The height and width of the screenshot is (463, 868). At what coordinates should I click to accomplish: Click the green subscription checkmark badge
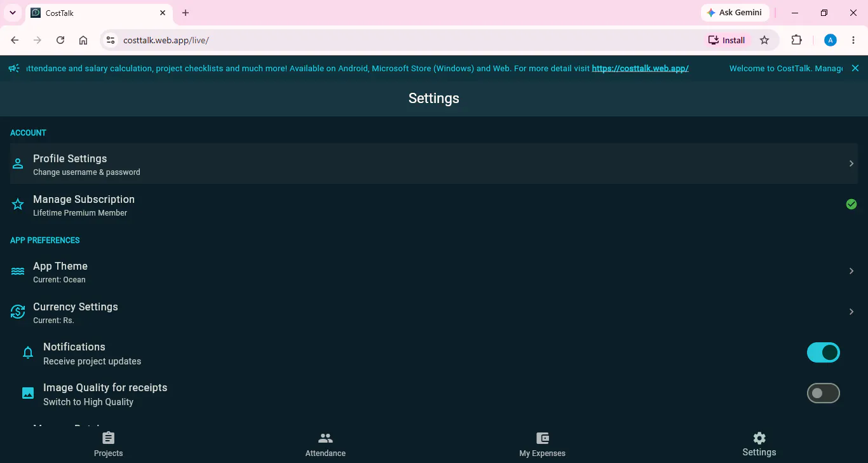click(851, 204)
